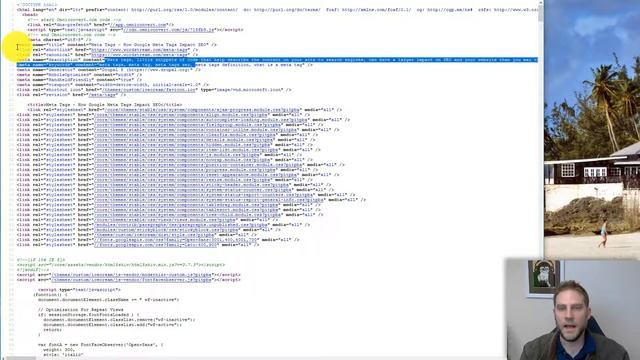Viewport: 640px width, 360px height.
Task: Open the reset-appearance.module.css stylesheet link
Action: coord(196,175)
